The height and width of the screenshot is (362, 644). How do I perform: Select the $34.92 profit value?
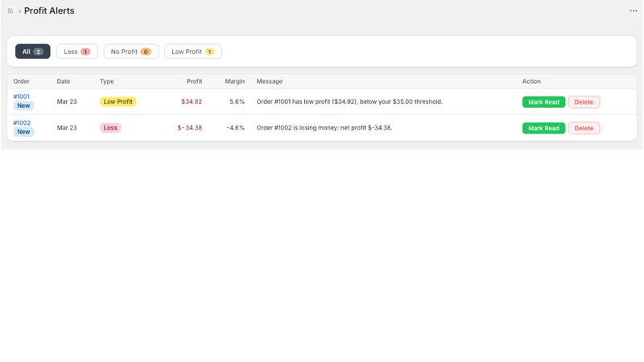192,101
